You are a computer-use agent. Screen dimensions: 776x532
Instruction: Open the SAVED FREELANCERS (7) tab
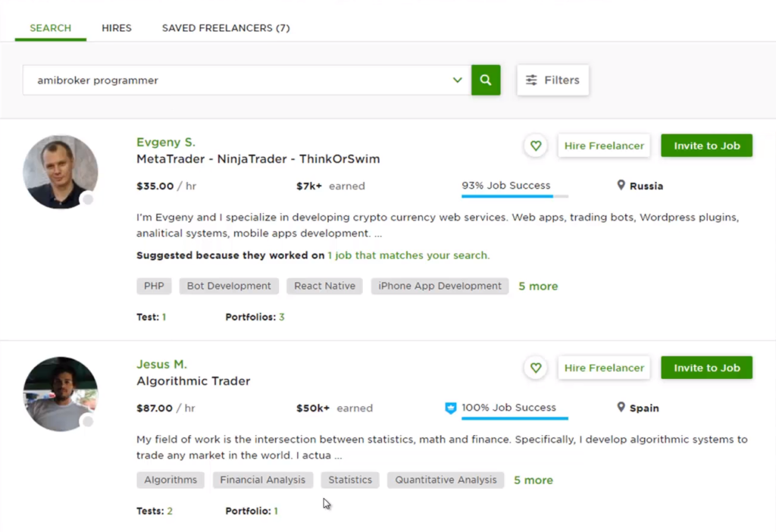point(226,28)
